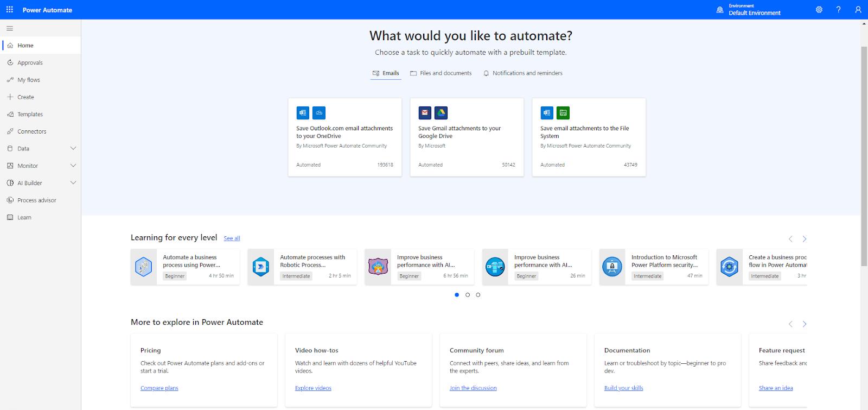Select the third carousel page dot
The image size is (868, 410).
click(x=478, y=295)
